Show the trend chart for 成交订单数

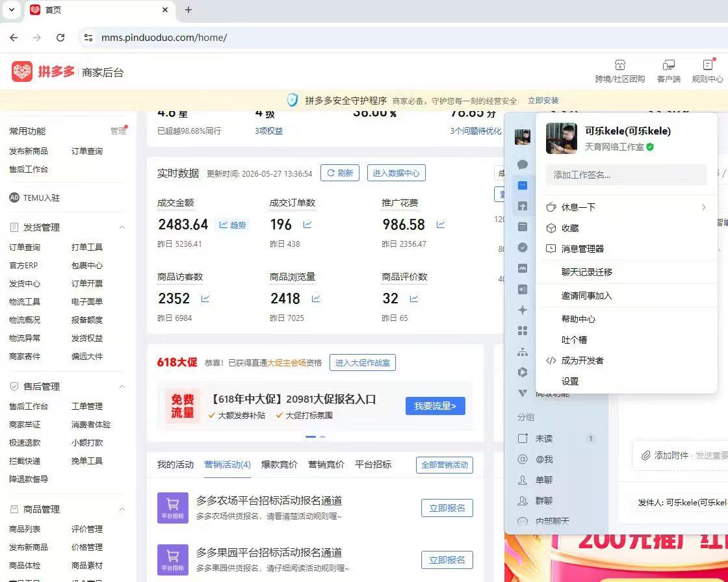(x=307, y=225)
